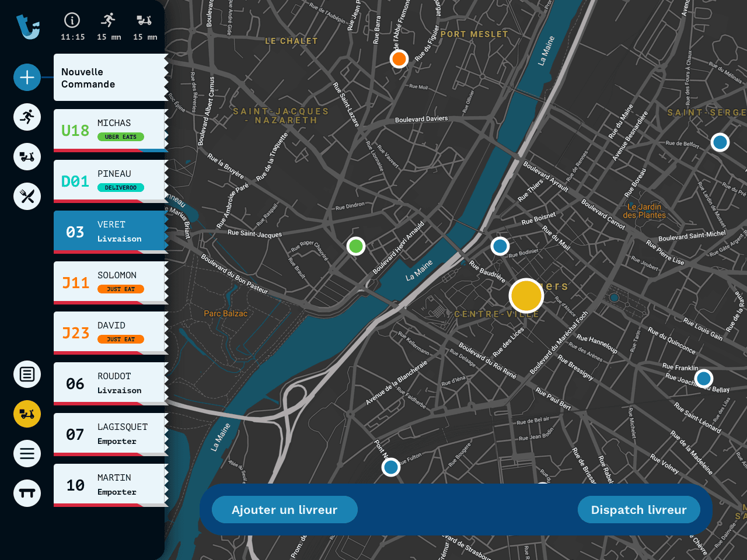Click the 11:15 time label
This screenshot has height=560, width=747.
click(73, 37)
